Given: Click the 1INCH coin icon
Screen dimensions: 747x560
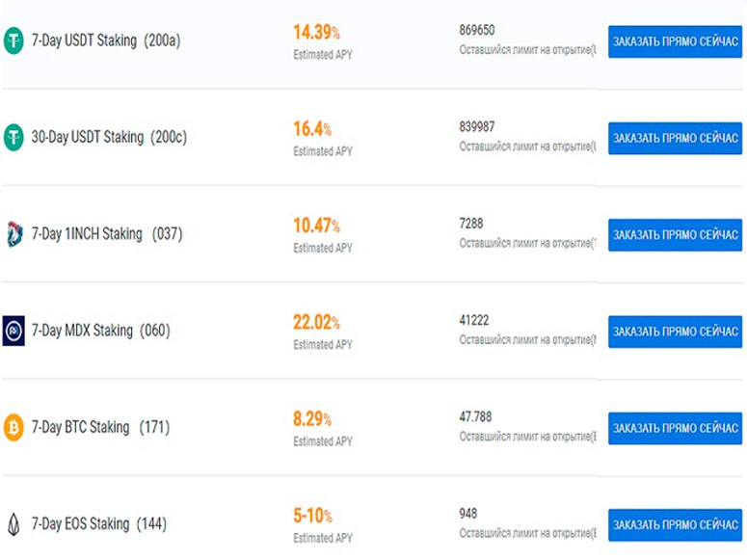Looking at the screenshot, I should click(13, 233).
